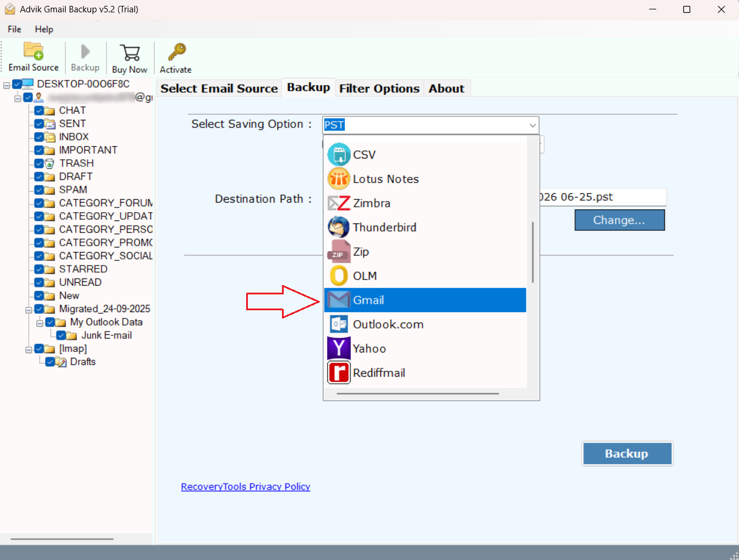
Task: Click the Drafts folder icon
Action: (x=61, y=362)
